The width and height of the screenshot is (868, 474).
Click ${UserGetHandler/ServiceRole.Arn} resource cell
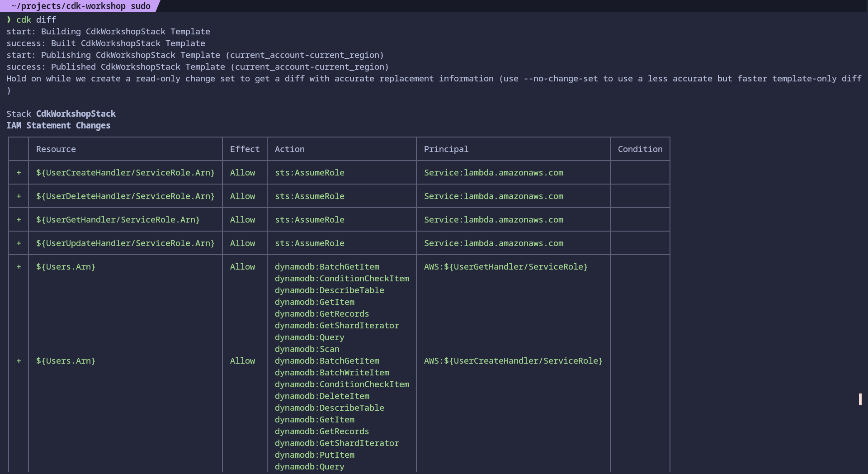point(118,220)
